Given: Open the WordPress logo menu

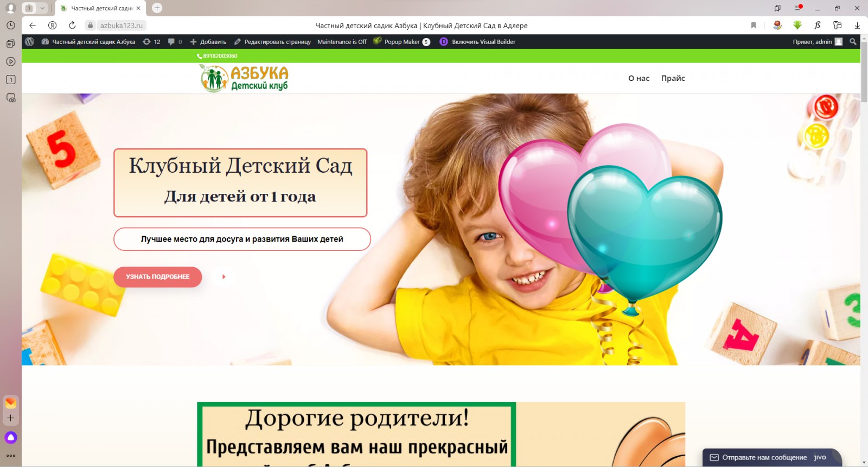Looking at the screenshot, I should coord(30,41).
